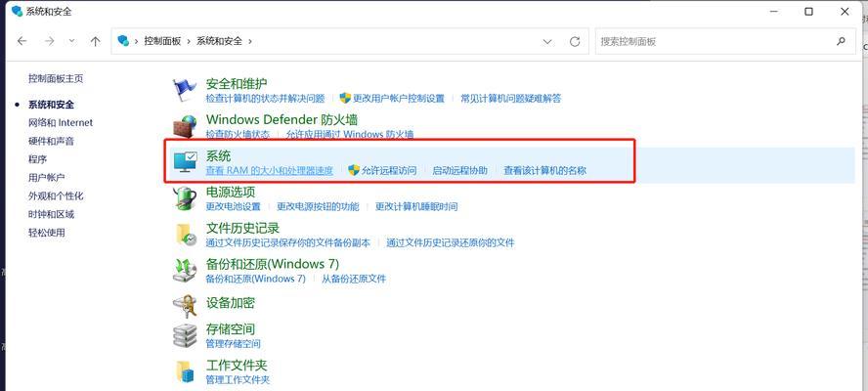Image resolution: width=868 pixels, height=391 pixels.
Task: Open the 工作文件夹 heading
Action: 237,366
